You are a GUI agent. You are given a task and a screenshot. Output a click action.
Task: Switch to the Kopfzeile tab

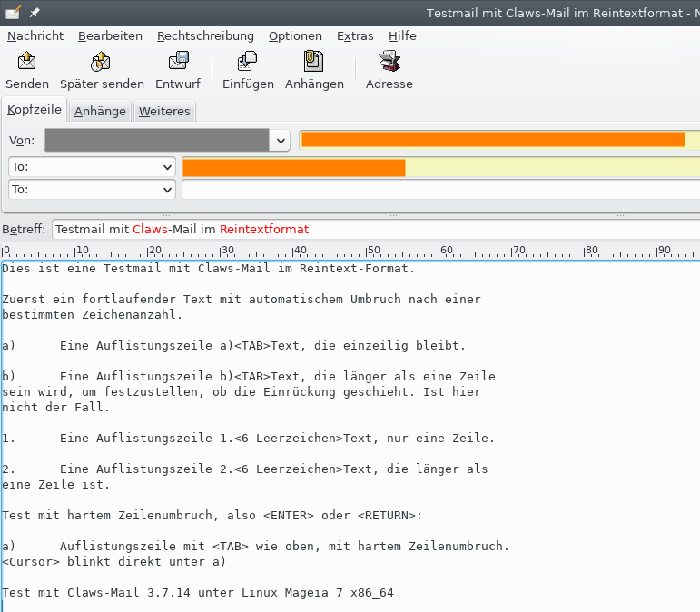[x=35, y=109]
